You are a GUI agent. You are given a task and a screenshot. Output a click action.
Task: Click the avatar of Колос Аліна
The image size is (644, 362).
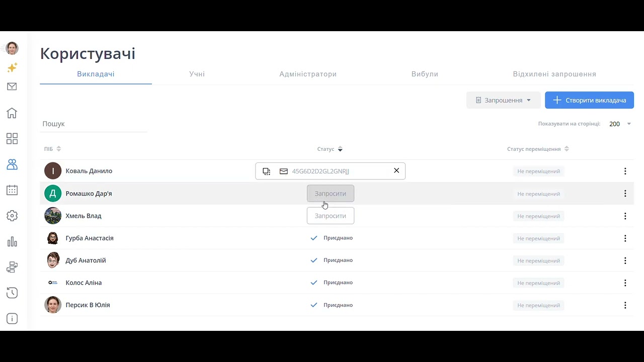point(53,283)
